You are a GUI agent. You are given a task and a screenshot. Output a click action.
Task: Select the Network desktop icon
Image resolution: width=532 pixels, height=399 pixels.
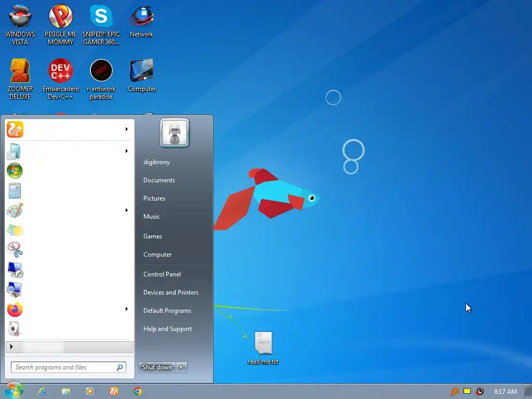[141, 21]
